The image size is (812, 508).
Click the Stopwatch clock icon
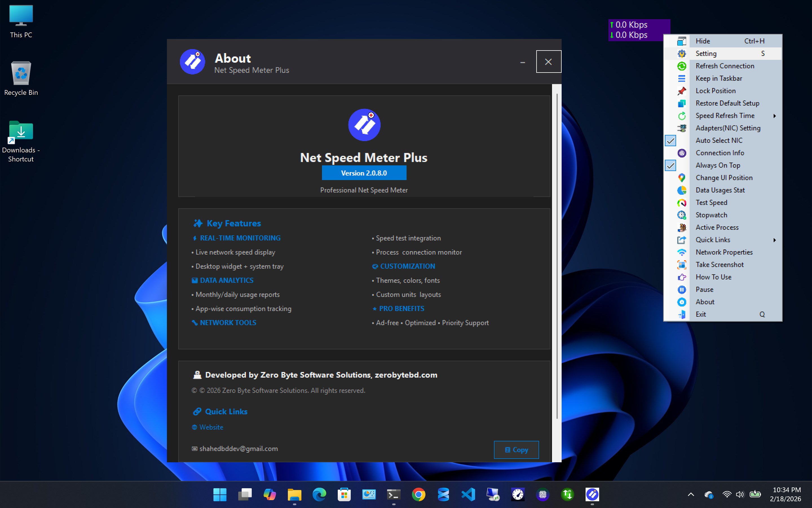tap(681, 215)
